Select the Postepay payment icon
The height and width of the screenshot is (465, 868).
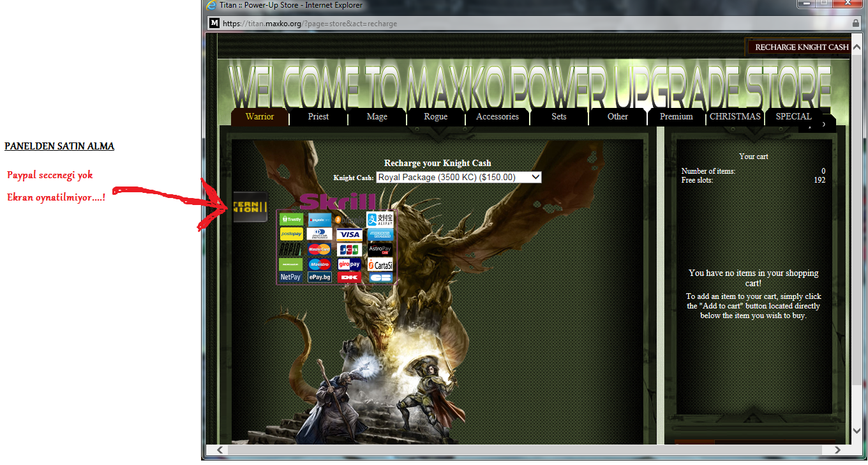292,234
